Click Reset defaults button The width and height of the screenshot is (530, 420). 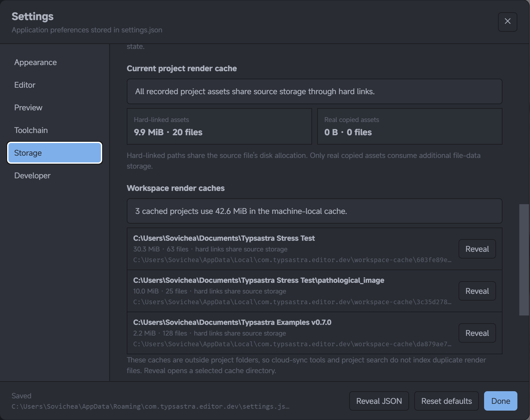(446, 401)
